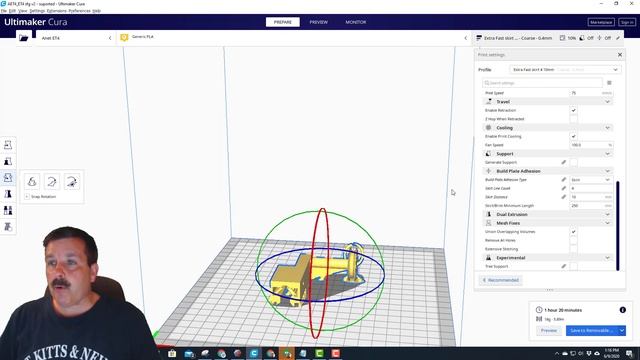Click the Marketplace button

click(x=601, y=22)
